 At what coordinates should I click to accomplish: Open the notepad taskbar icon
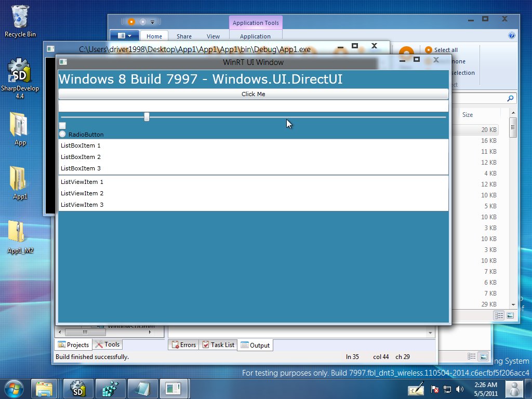[143, 389]
